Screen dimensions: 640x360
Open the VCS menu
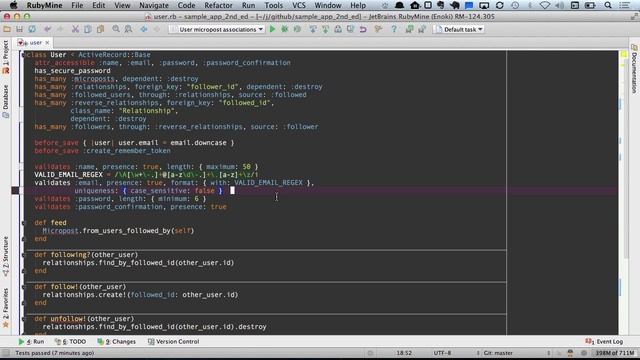[299, 5]
